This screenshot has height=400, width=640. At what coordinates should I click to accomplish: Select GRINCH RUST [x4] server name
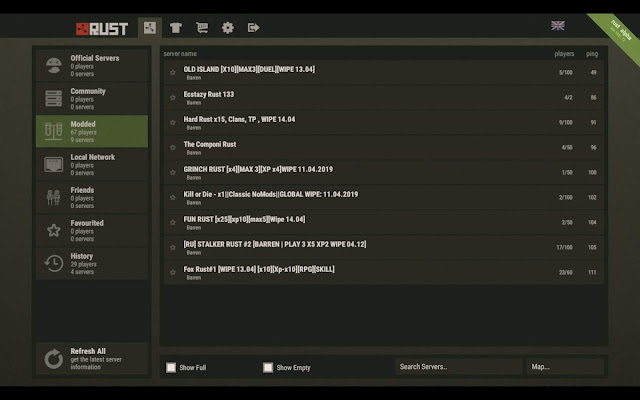click(x=258, y=169)
